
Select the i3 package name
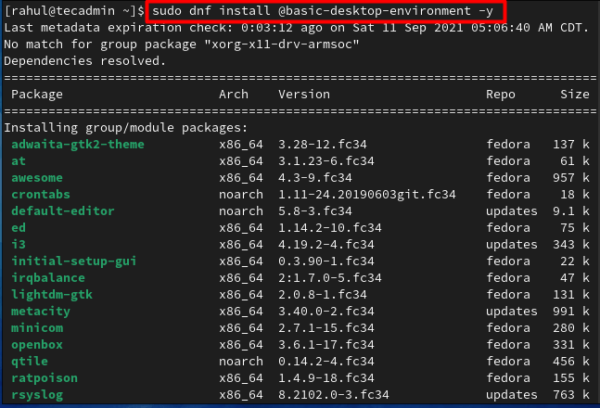[x=19, y=245]
